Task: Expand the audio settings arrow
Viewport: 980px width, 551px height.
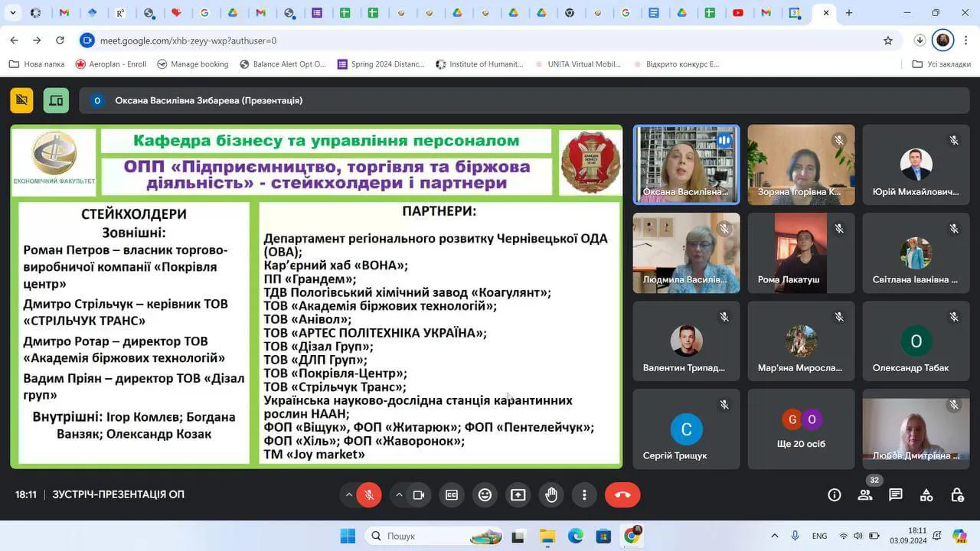Action: click(349, 495)
